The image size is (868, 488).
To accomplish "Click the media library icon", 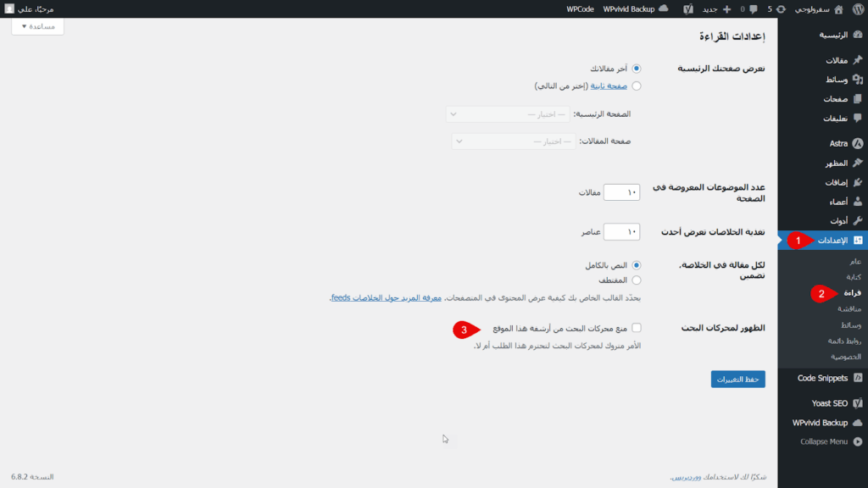I will tap(858, 79).
